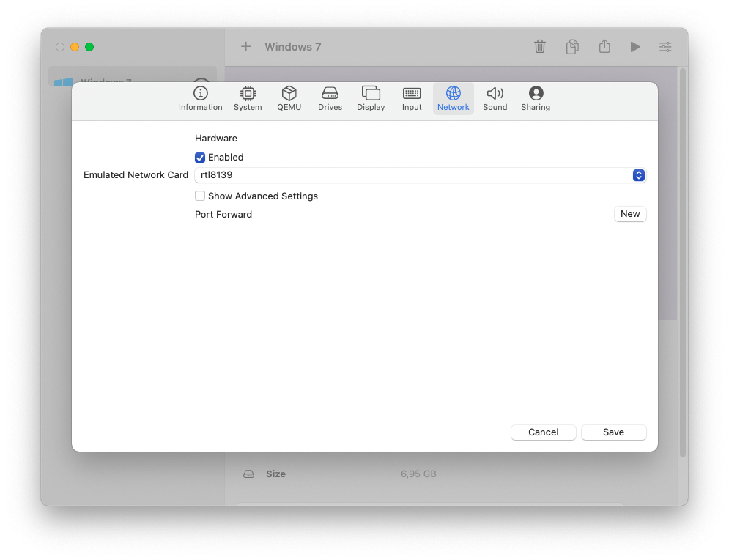Click the drive icon beside Size
This screenshot has height=560, width=729.
click(x=248, y=474)
